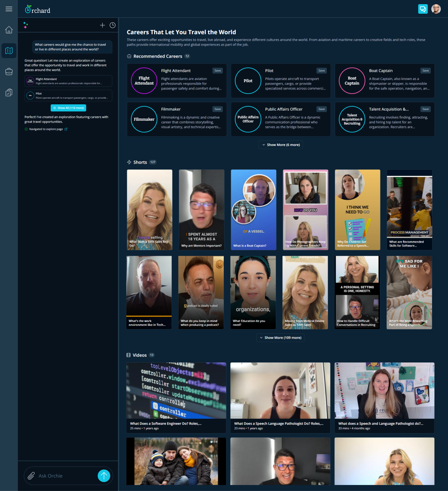
Task: Click Talent Acquisition & Recruiting circle badge
Action: click(x=352, y=119)
